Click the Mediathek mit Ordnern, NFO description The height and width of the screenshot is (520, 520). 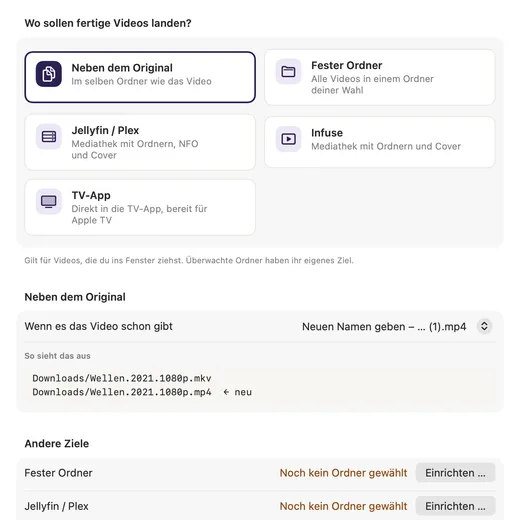(135, 149)
